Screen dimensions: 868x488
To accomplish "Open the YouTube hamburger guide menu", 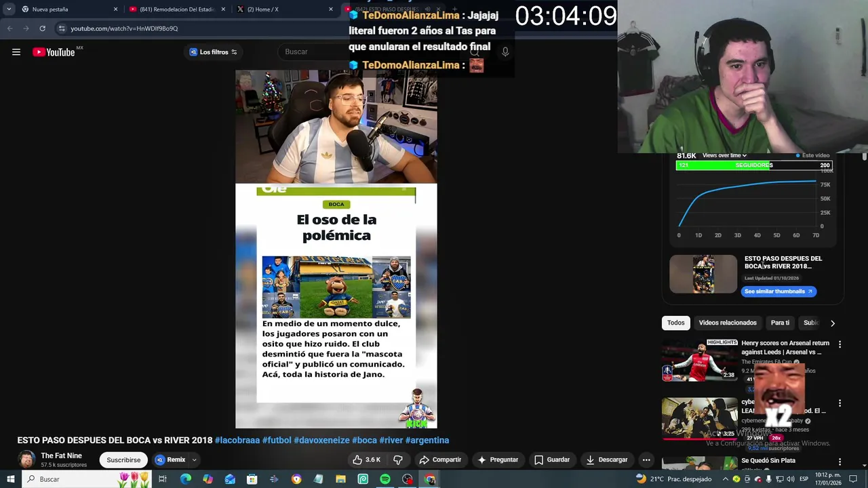I will pyautogui.click(x=16, y=52).
